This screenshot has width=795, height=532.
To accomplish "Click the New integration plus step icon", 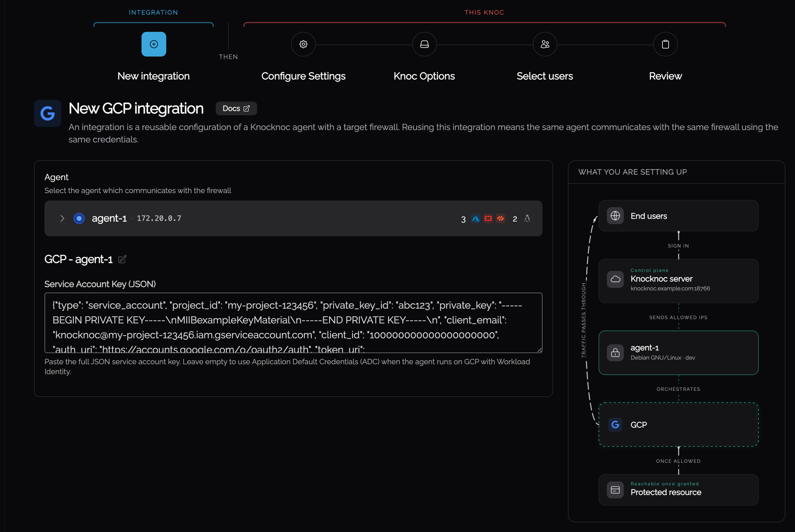I will click(x=154, y=44).
